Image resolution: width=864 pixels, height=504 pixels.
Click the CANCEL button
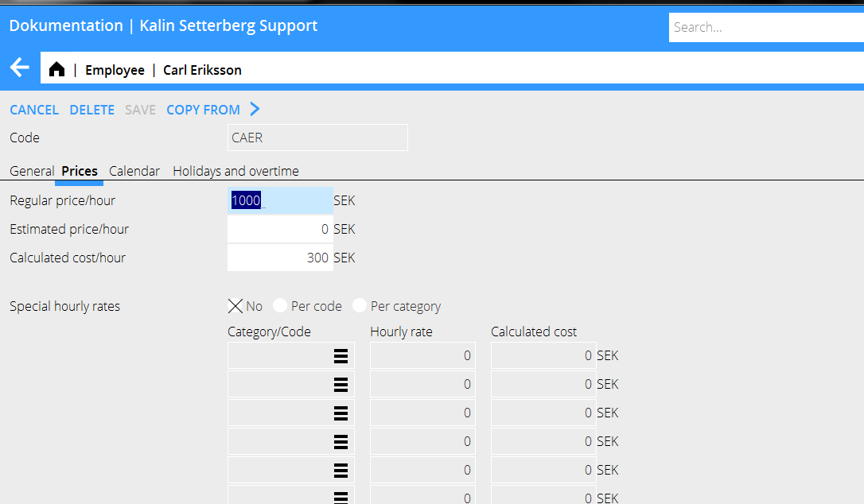34,110
